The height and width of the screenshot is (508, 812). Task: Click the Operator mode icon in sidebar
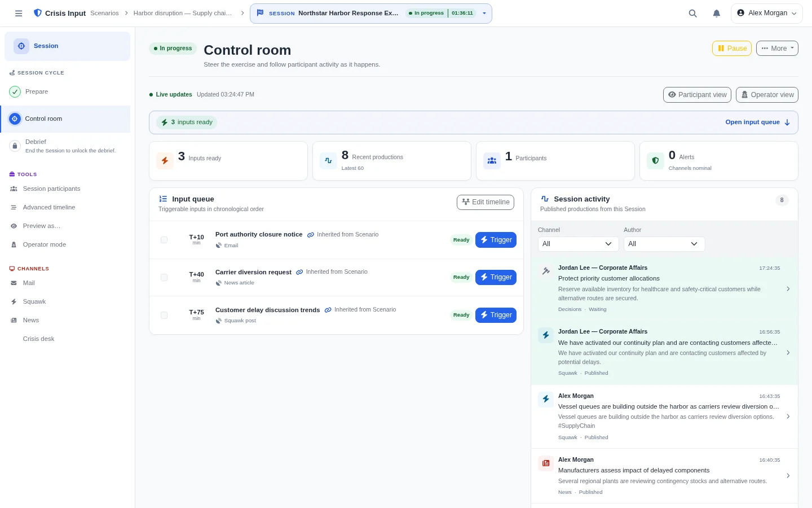tap(14, 245)
